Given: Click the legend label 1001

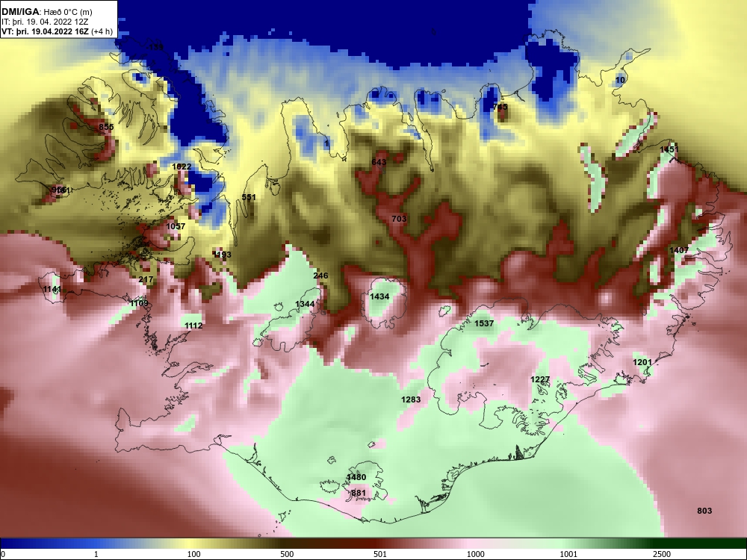Looking at the screenshot, I should click(568, 554).
